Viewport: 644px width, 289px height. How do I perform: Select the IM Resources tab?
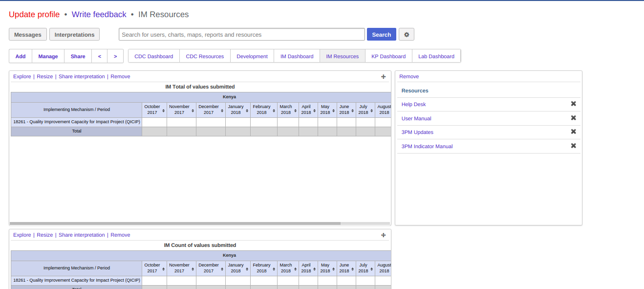click(343, 56)
